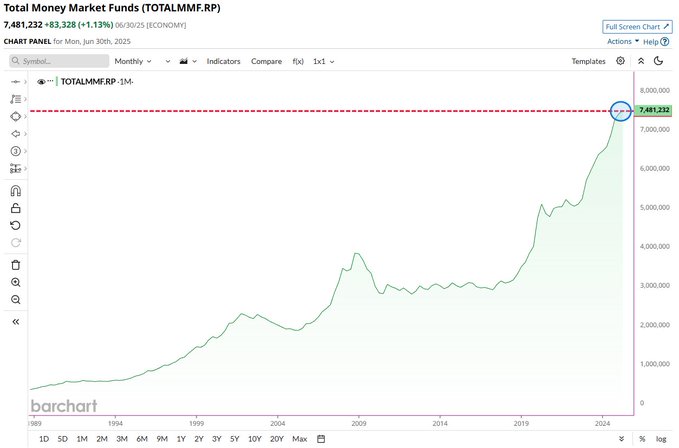Select the 6M range
This screenshot has width=679, height=448.
click(x=142, y=439)
